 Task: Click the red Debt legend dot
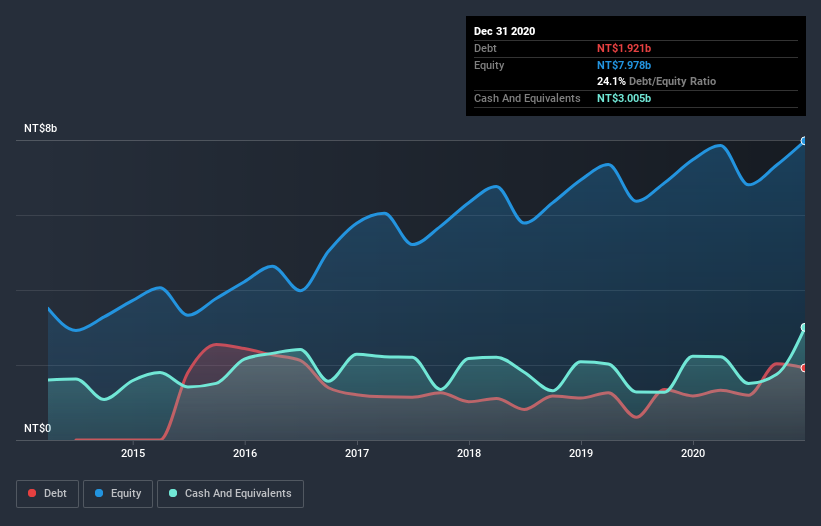(32, 493)
